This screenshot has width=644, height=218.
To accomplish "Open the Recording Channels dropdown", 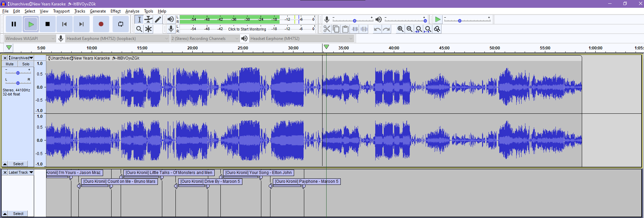I will click(x=205, y=39).
